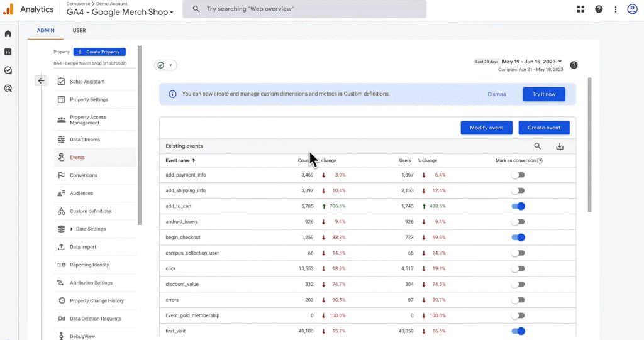
Task: Click the Create Property button
Action: tap(99, 52)
